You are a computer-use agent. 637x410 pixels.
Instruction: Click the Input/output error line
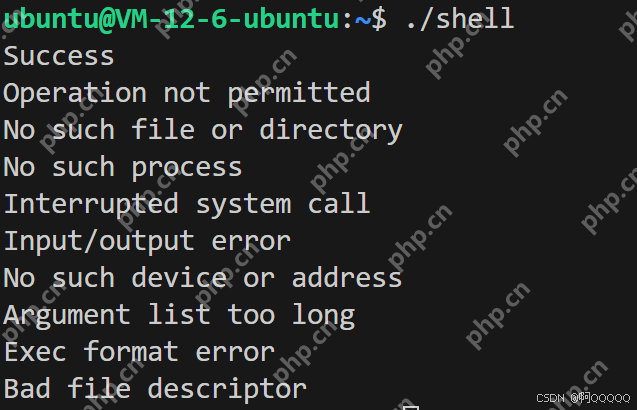pos(147,242)
